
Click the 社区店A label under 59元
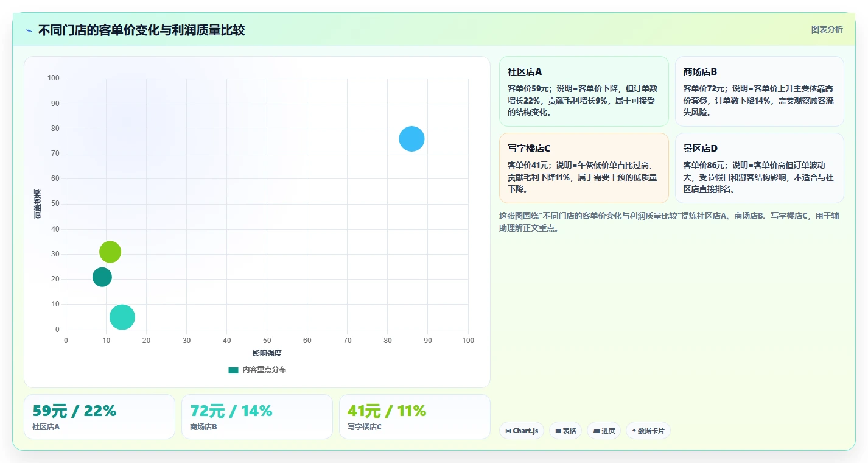(x=46, y=427)
